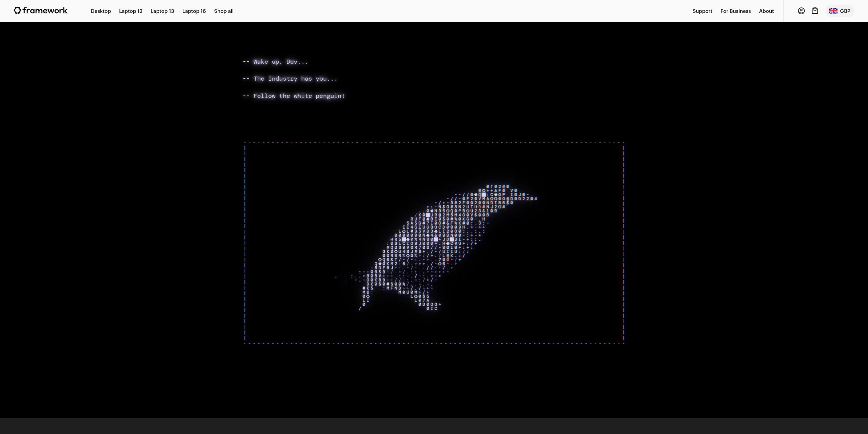The image size is (868, 434).
Task: Open the account profile icon
Action: [x=801, y=11]
